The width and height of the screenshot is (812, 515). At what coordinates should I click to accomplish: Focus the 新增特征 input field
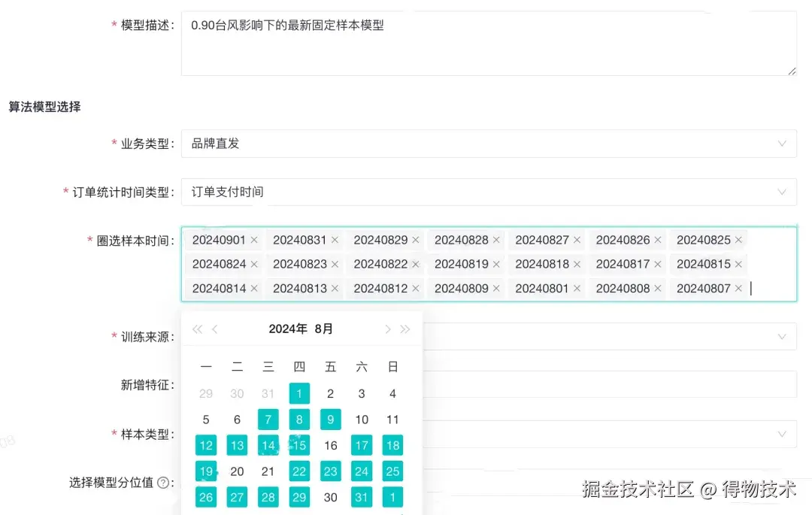(610, 385)
